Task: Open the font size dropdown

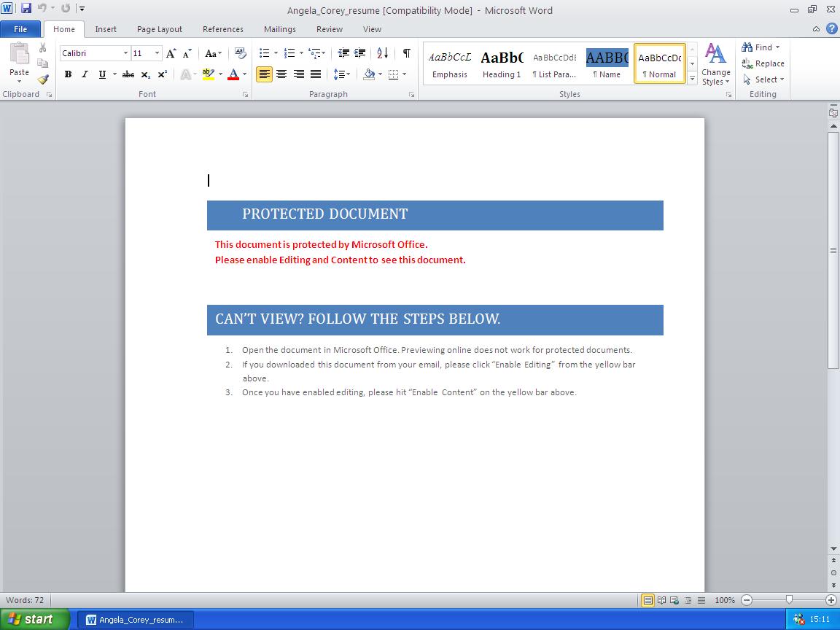Action: [157, 53]
